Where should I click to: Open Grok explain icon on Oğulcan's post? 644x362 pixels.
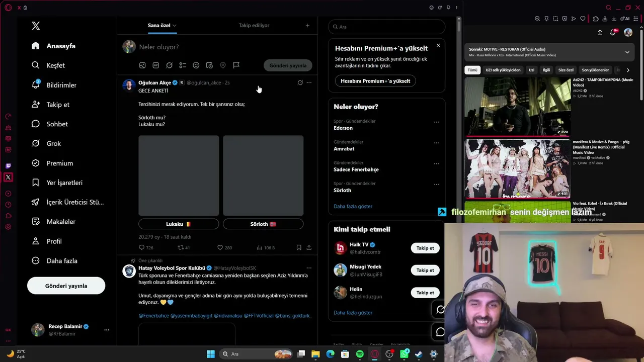(300, 82)
